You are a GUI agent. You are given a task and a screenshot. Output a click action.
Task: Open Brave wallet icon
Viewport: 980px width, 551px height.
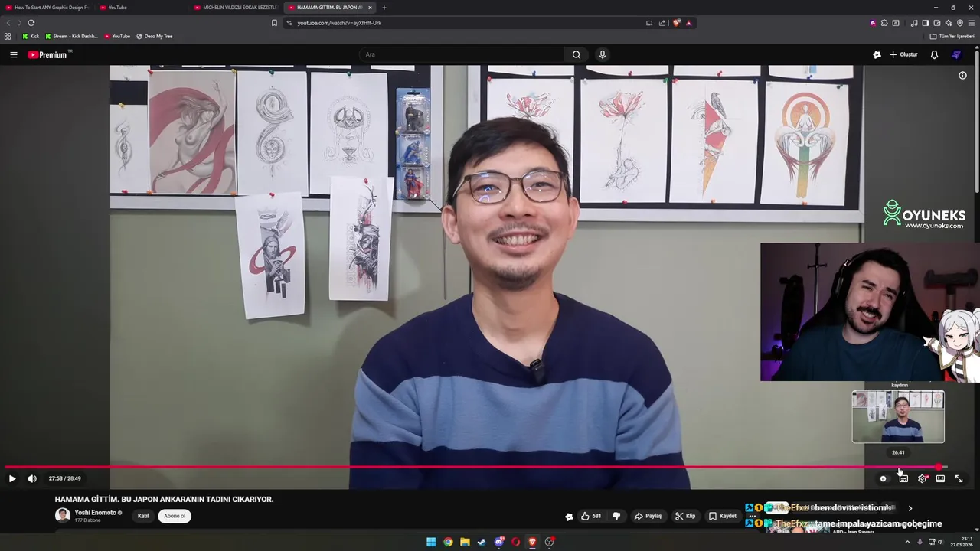click(x=936, y=23)
